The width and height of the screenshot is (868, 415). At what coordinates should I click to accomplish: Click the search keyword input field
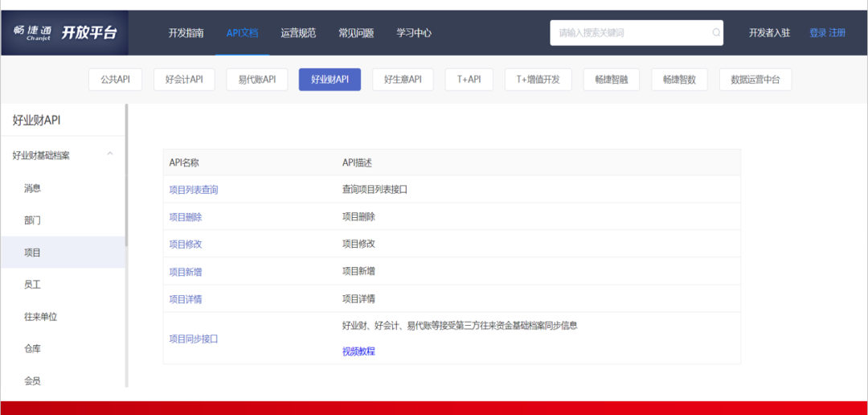tap(636, 33)
